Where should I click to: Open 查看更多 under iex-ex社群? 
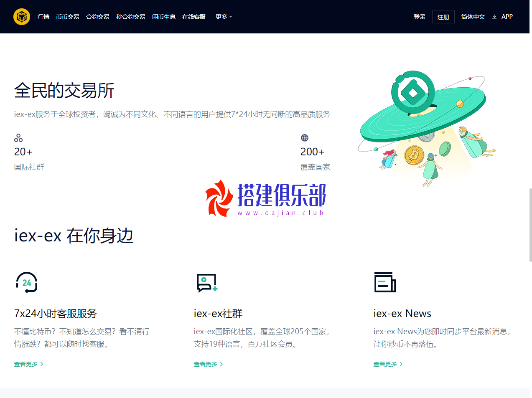206,364
